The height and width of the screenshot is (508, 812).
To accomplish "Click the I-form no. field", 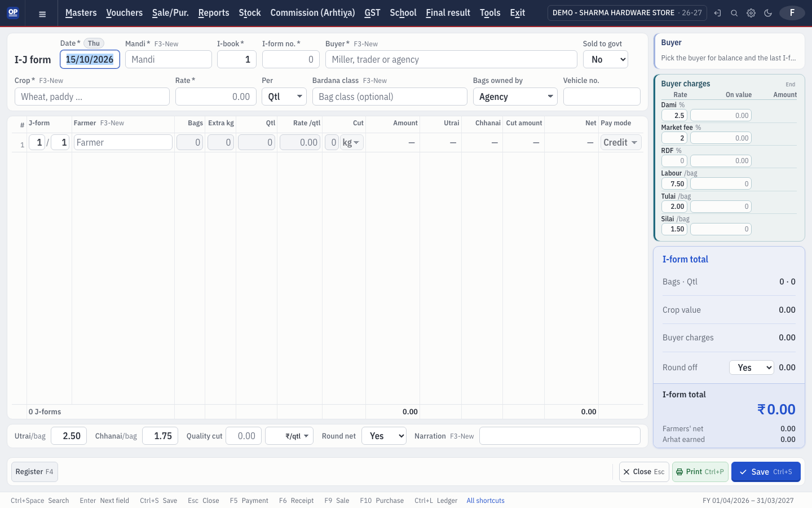I will [291, 59].
